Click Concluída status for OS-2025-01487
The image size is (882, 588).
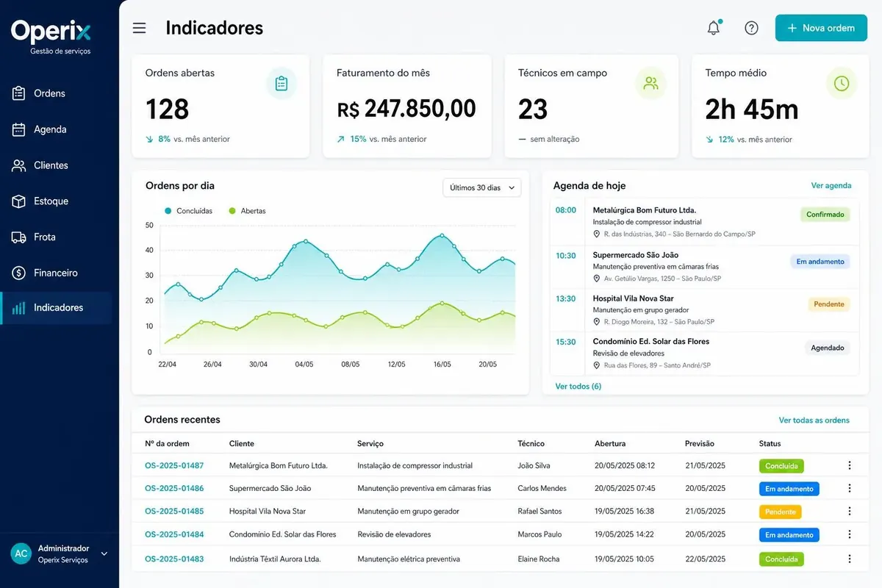click(x=781, y=466)
